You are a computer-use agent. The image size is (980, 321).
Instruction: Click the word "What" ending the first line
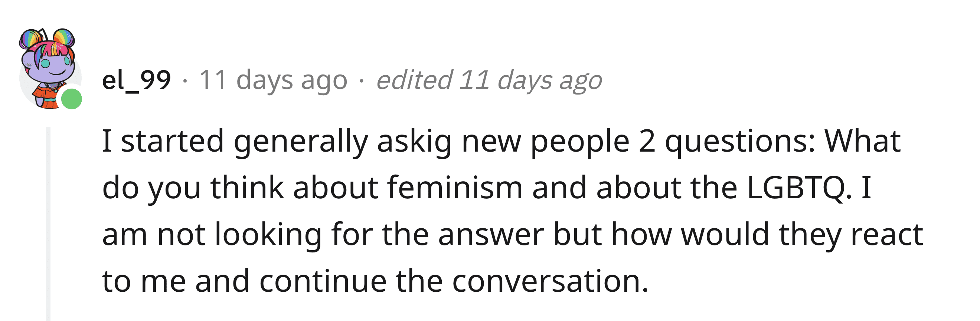click(862, 140)
